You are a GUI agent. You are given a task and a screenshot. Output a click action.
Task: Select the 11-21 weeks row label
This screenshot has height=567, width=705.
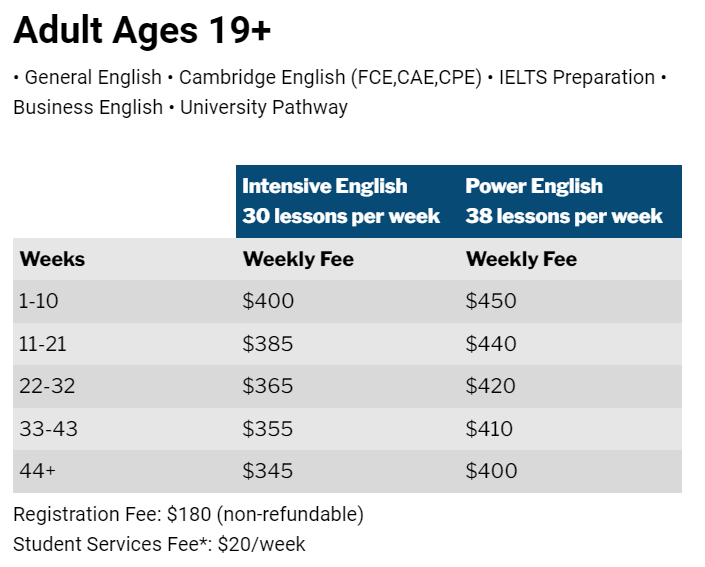[x=44, y=344]
